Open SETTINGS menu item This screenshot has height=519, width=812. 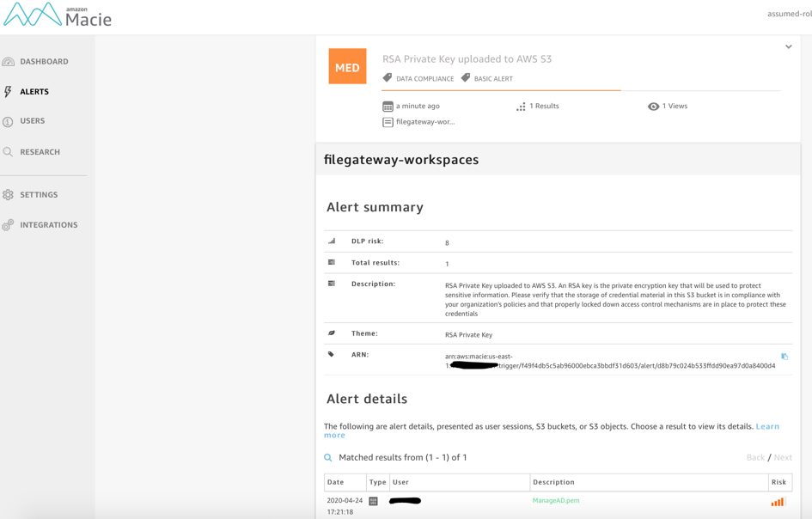[39, 195]
